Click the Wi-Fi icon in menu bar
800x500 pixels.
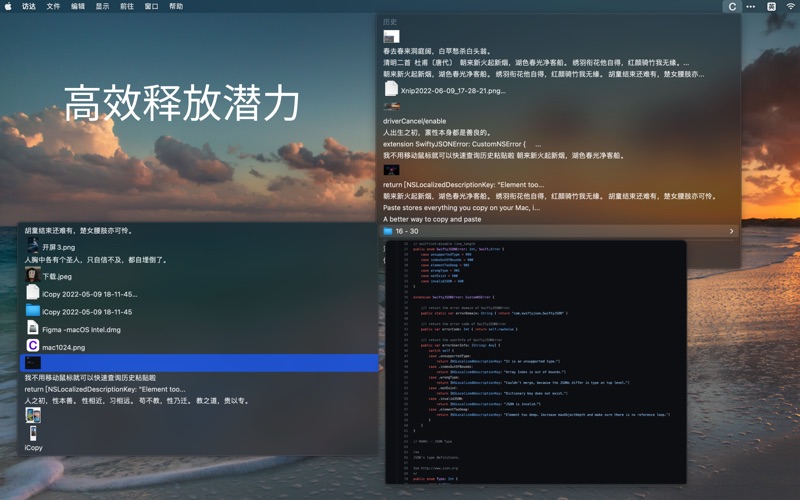(x=791, y=7)
